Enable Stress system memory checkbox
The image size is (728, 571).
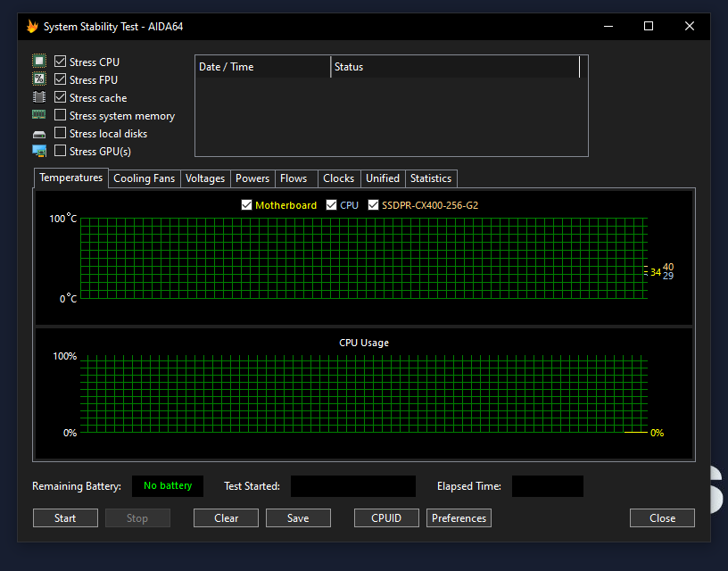click(61, 115)
